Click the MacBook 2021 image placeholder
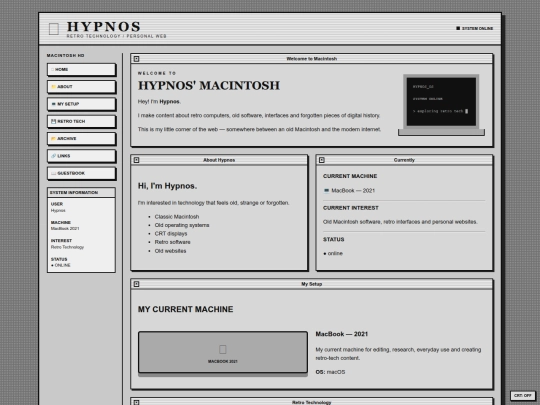 click(x=223, y=352)
